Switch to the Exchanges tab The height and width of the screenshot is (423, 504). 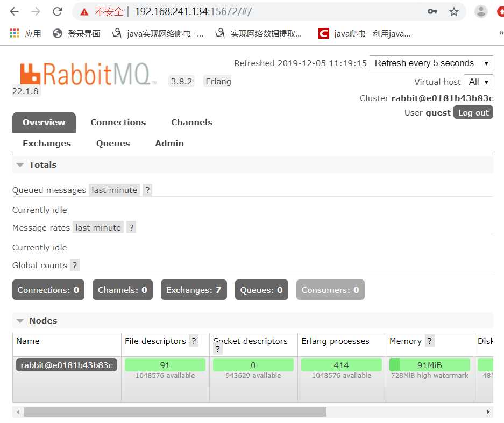click(x=47, y=144)
